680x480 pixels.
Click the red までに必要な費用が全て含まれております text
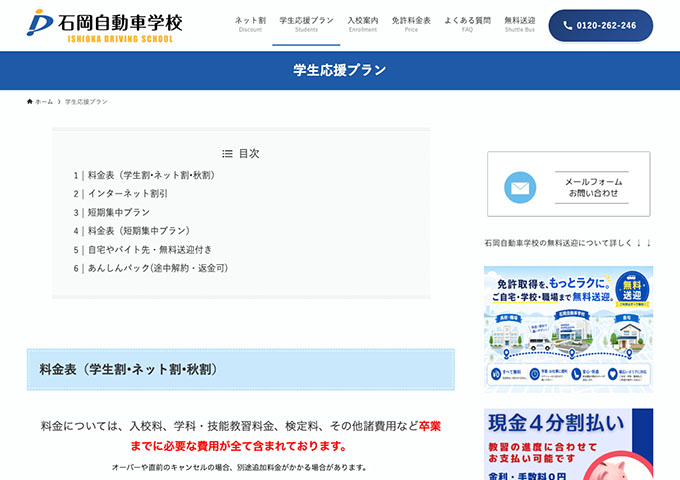coord(238,446)
